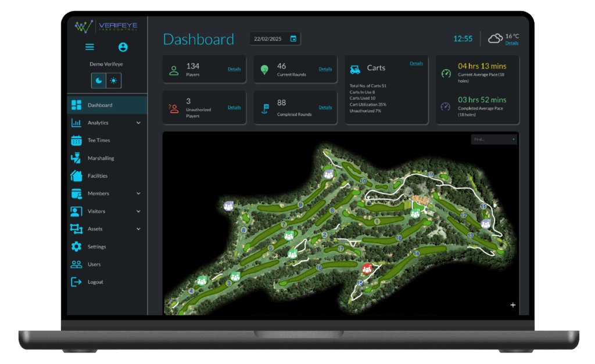Expand the Assets submenu chevron

click(138, 229)
